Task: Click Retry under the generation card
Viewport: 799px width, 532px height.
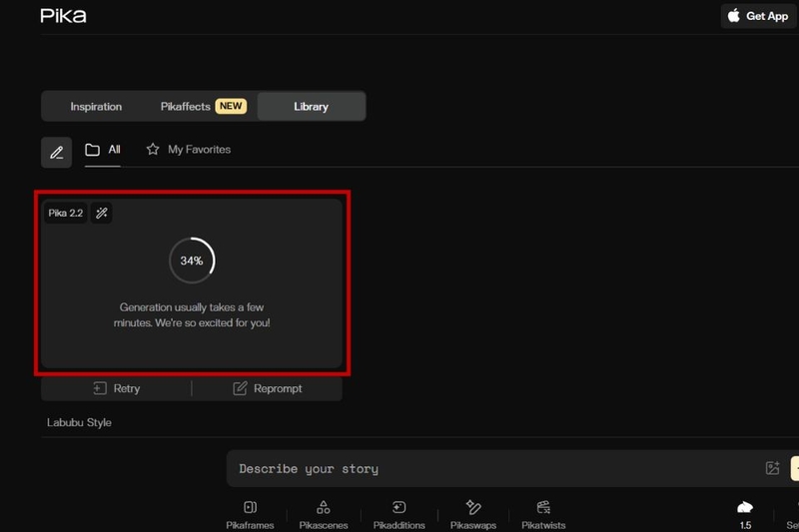Action: click(117, 388)
